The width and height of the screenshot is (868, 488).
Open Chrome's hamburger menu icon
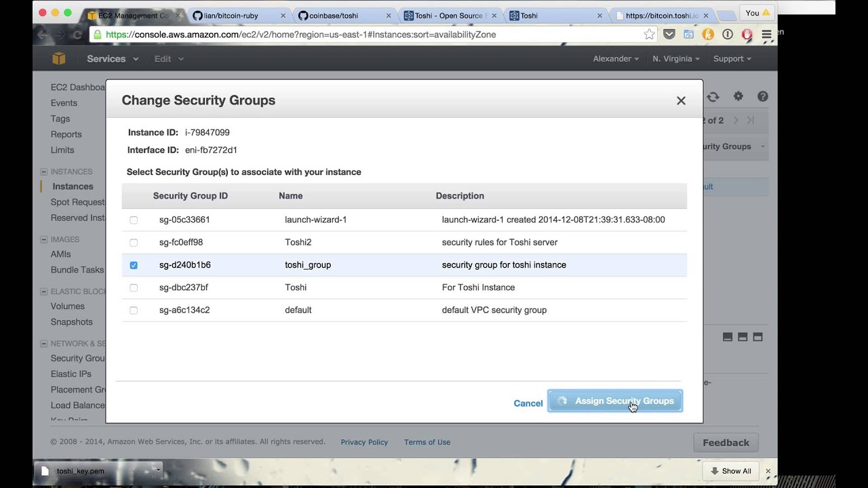[x=766, y=35]
